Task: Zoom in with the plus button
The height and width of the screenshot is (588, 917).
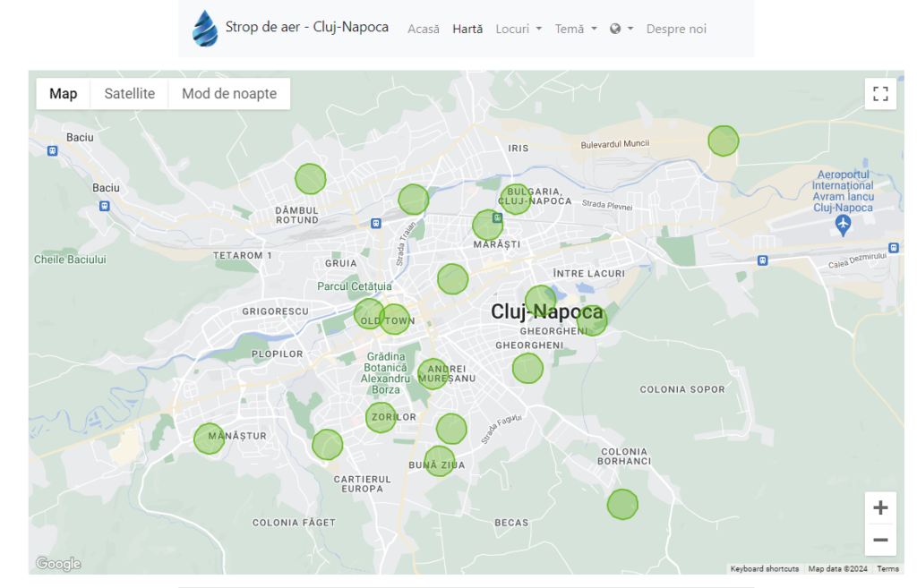Action: point(880,508)
